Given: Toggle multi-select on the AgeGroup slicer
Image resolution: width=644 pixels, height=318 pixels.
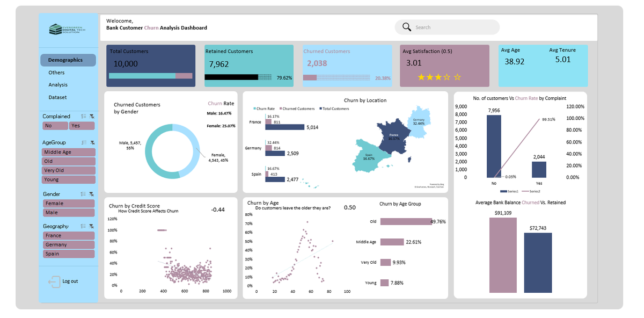Looking at the screenshot, I should click(x=83, y=142).
